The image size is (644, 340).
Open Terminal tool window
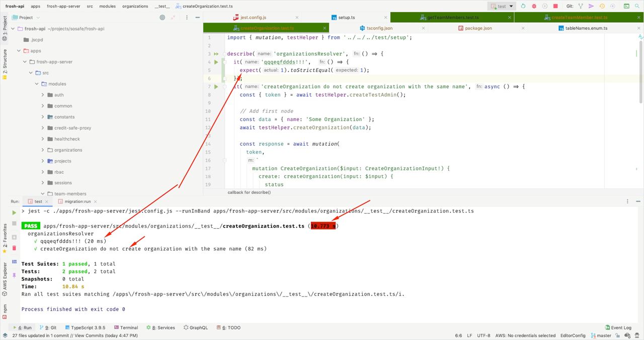(x=126, y=327)
